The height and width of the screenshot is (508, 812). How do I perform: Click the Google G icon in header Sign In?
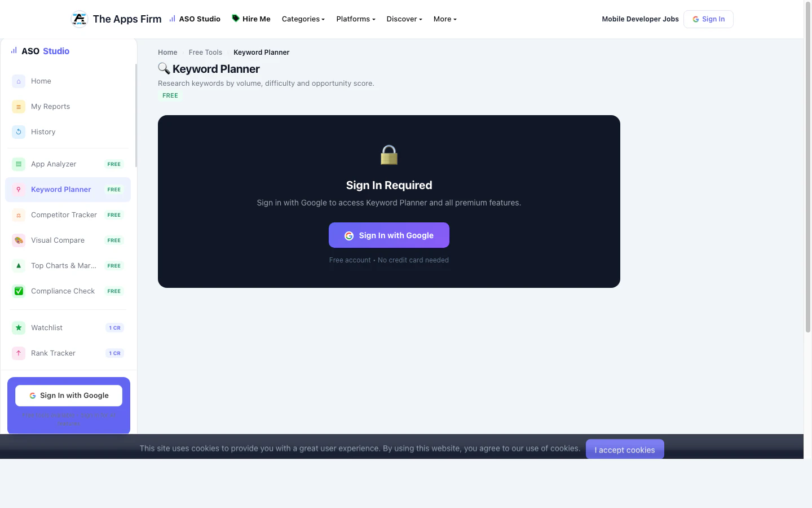coord(696,19)
